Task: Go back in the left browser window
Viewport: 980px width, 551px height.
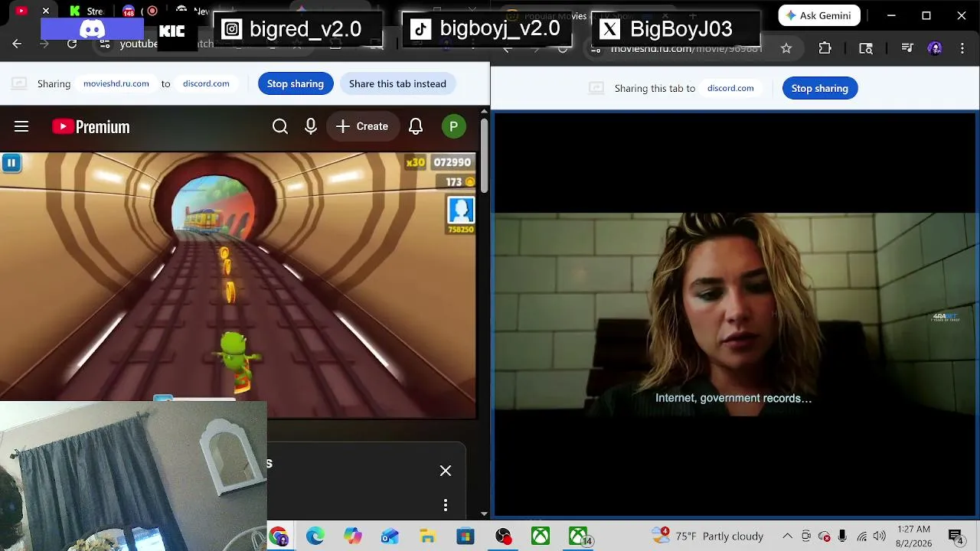Action: click(x=17, y=44)
